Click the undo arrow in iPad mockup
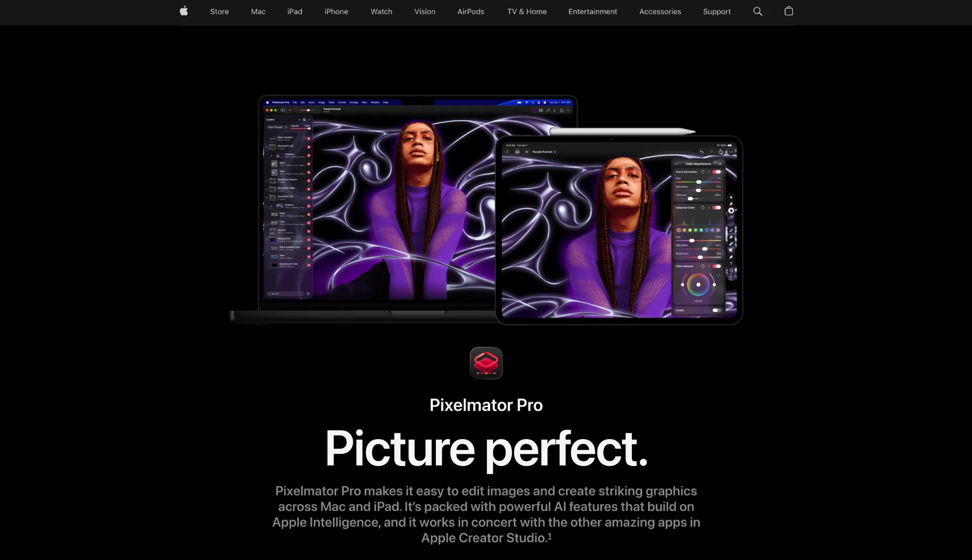Image resolution: width=972 pixels, height=560 pixels. 702,152
